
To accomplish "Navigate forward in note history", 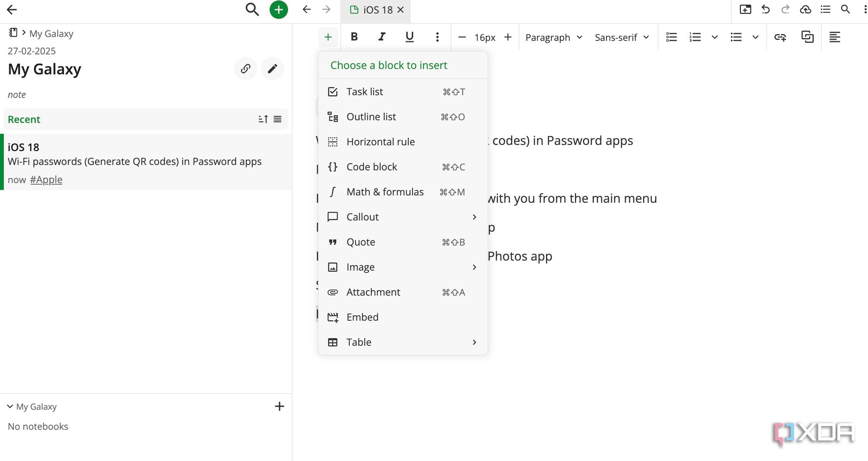I will pyautogui.click(x=326, y=9).
